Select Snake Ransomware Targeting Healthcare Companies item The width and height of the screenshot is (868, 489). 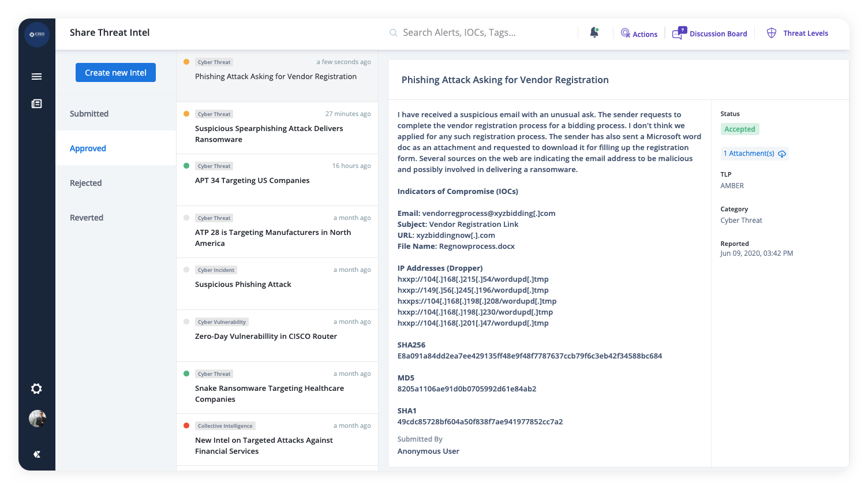tap(277, 388)
